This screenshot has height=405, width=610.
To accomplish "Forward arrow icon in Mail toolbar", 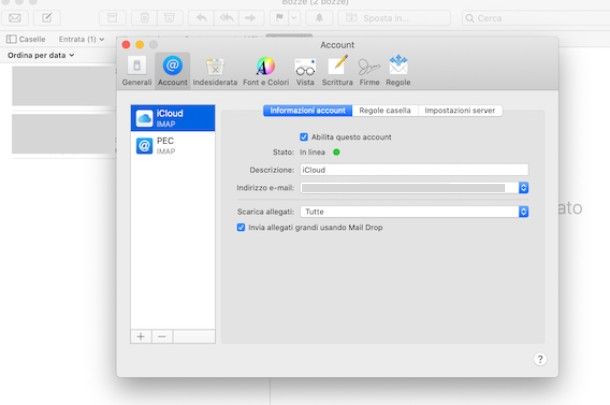I will click(251, 18).
